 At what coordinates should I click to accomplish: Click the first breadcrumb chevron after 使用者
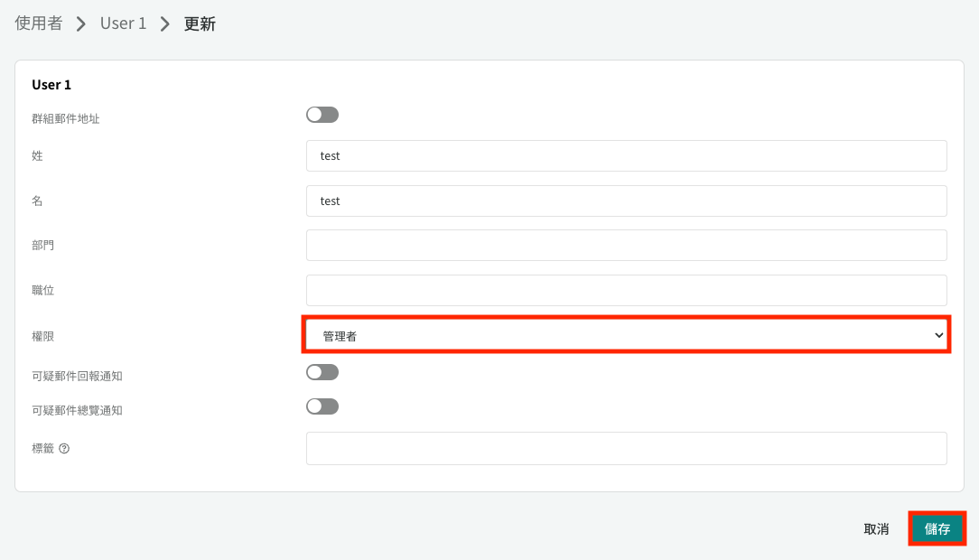81,23
